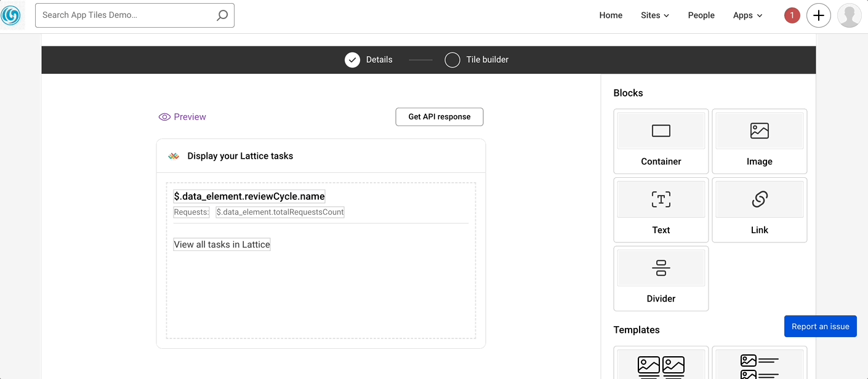The image size is (868, 379).
Task: Choose the Link block
Action: pyautogui.click(x=760, y=210)
